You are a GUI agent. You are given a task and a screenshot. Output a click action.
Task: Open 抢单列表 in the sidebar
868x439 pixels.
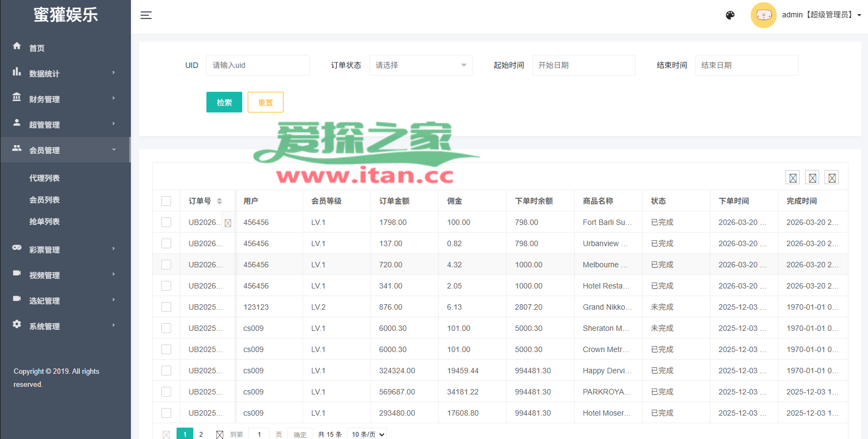click(x=45, y=222)
